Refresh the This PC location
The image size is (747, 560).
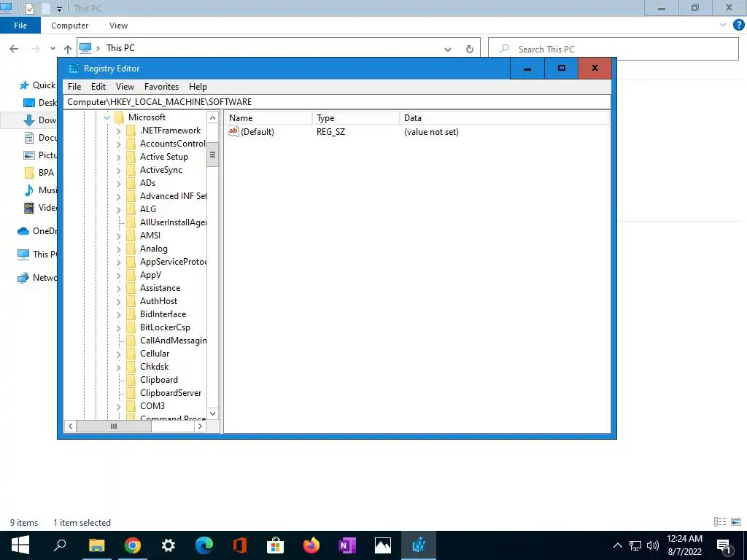[x=469, y=49]
